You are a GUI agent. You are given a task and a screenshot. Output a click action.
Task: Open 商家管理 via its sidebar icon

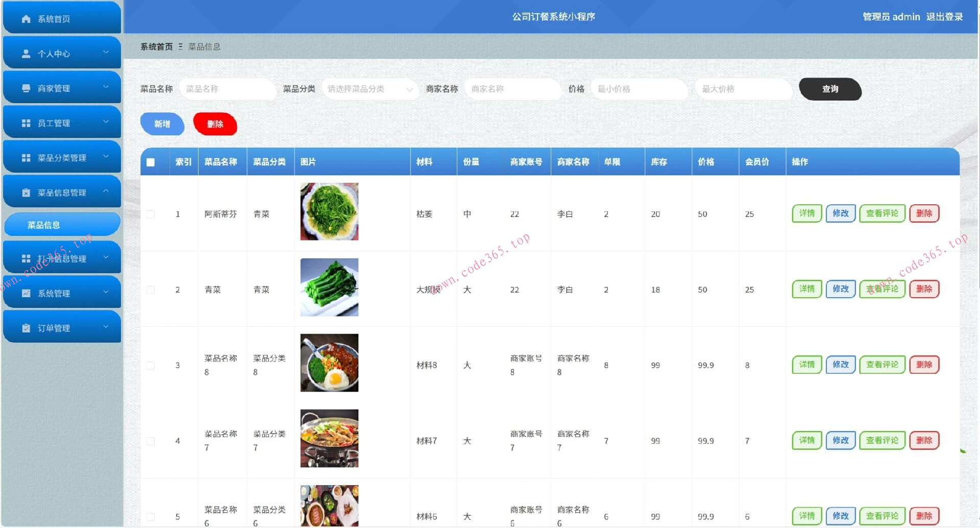26,88
